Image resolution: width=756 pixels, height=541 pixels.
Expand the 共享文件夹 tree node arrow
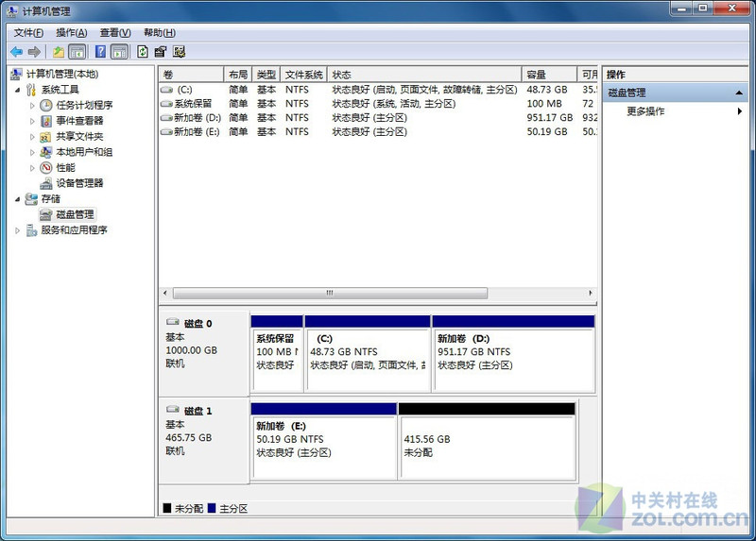[32, 137]
